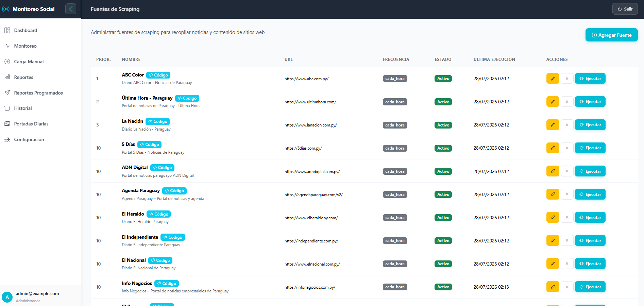Click the https://www.ultimahora.com/ URL
This screenshot has width=644, height=306.
click(310, 102)
